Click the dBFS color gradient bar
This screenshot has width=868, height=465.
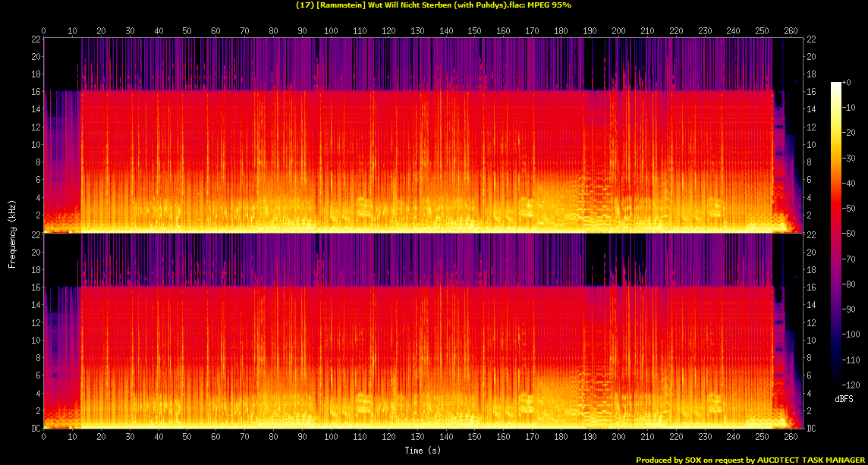[836, 234]
